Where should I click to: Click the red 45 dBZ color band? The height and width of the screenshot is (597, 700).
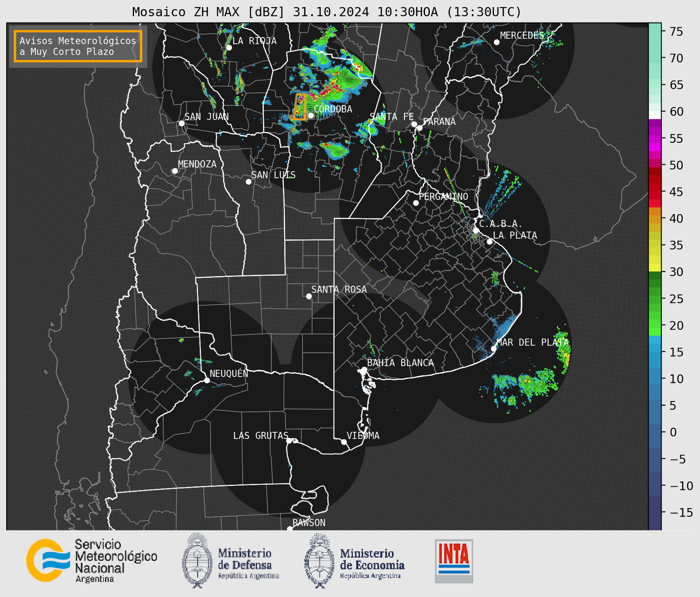(x=655, y=192)
